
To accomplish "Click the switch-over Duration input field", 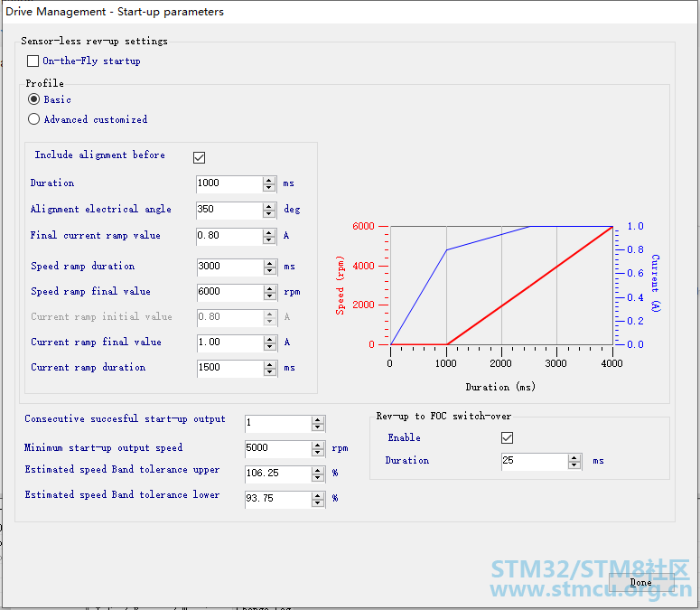I will [x=535, y=461].
